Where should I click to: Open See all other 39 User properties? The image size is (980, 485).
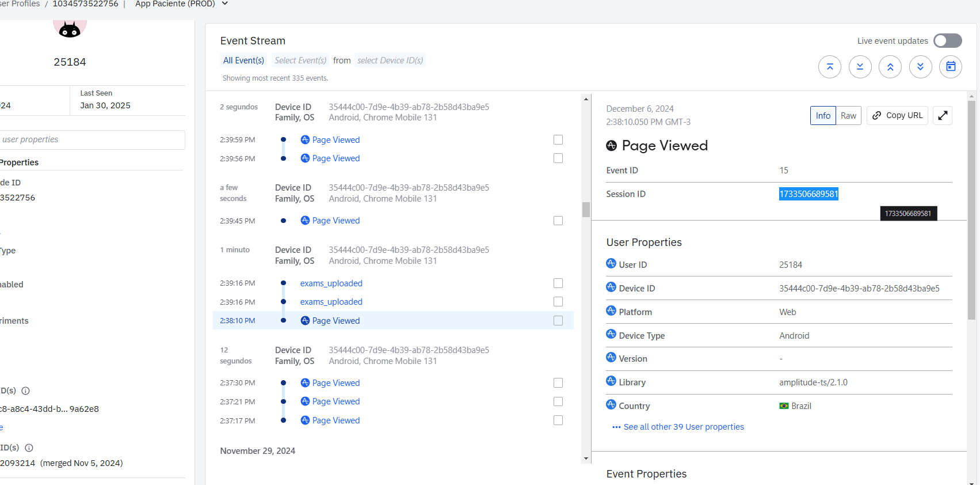683,427
